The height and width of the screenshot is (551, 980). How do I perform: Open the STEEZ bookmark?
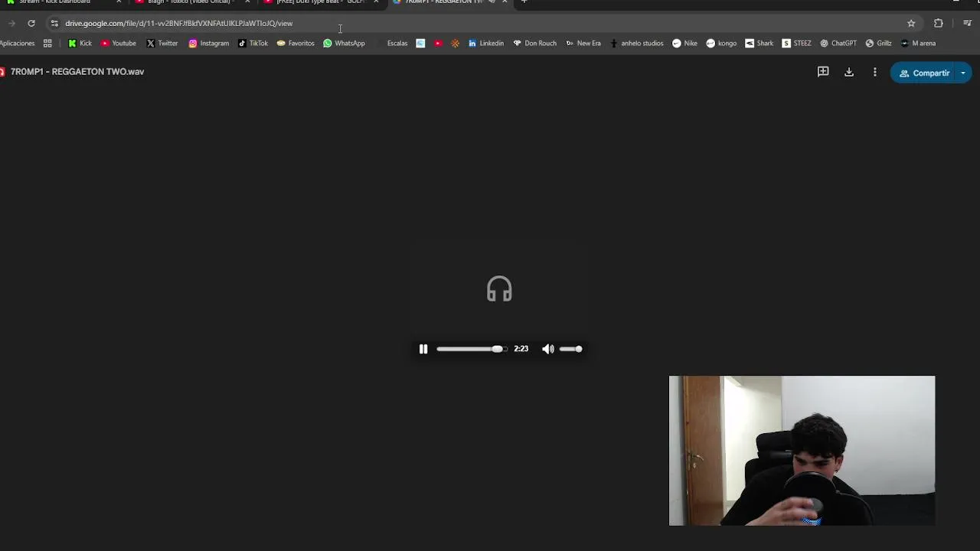(796, 43)
